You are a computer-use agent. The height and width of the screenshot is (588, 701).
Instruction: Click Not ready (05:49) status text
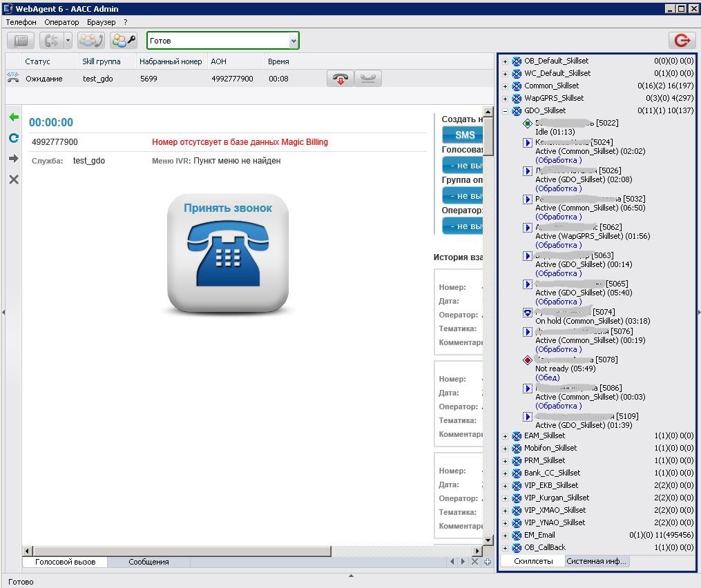(x=566, y=369)
